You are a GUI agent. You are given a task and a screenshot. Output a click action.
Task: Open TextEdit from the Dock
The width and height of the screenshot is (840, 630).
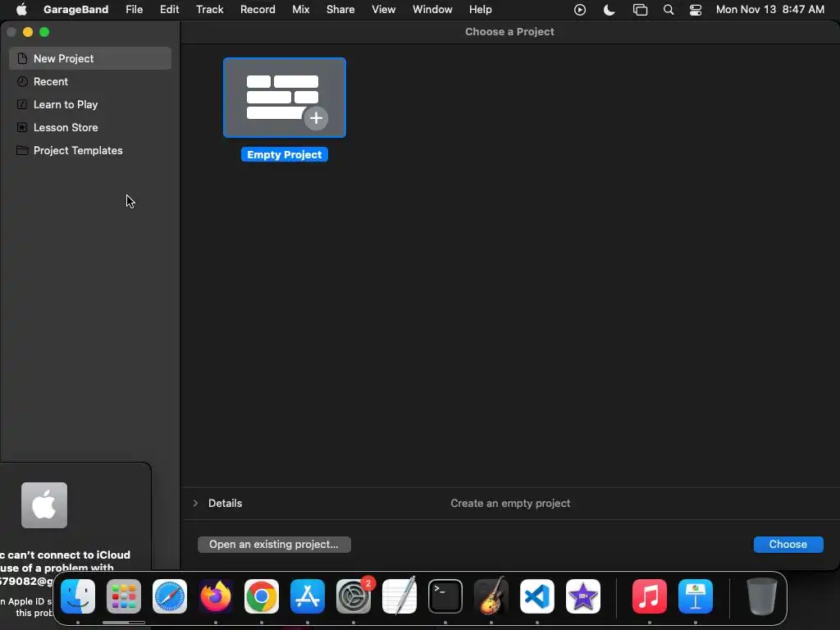[399, 596]
